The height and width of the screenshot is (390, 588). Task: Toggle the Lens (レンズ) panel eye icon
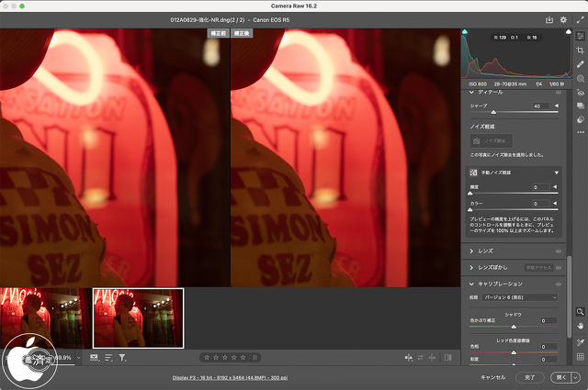(x=558, y=251)
